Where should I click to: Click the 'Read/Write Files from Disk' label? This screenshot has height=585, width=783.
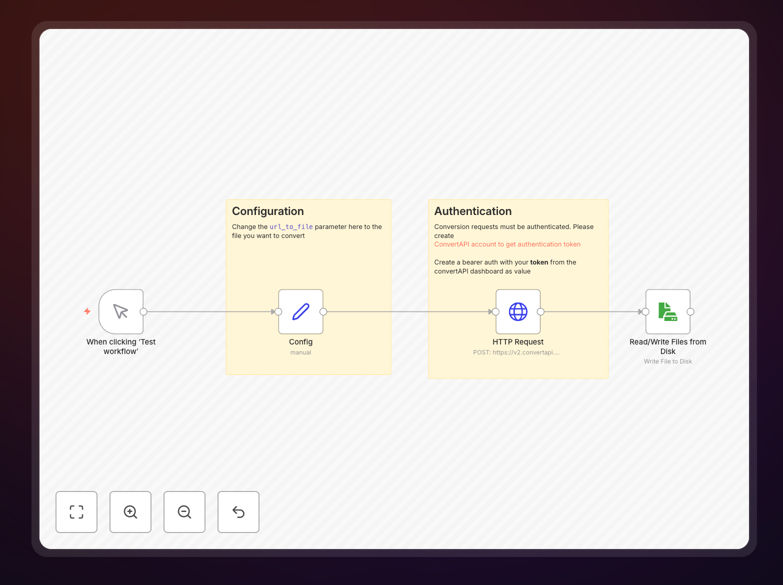click(668, 346)
